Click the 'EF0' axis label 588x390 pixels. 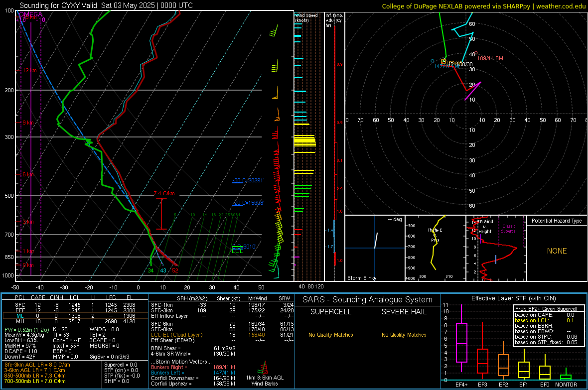pos(545,385)
